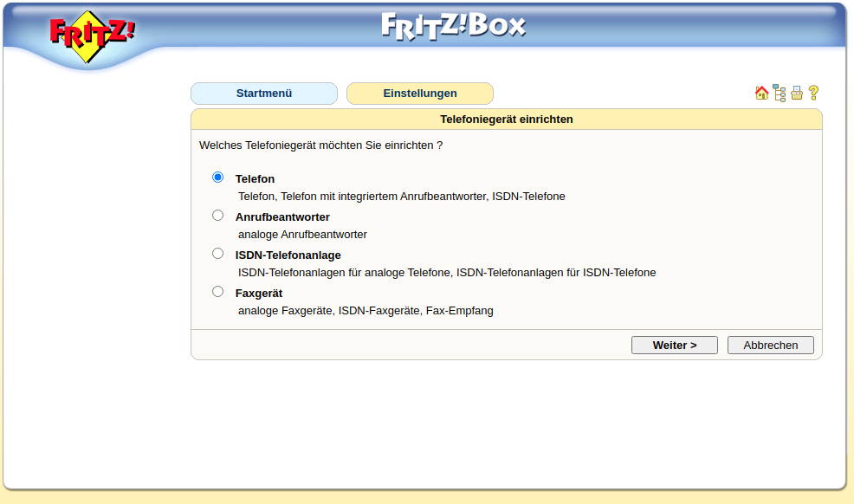
Task: Continue with the Weiter > button
Action: click(x=674, y=345)
